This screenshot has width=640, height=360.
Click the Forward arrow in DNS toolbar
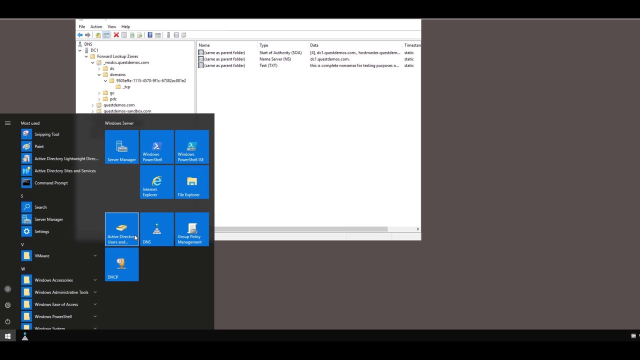click(87, 35)
